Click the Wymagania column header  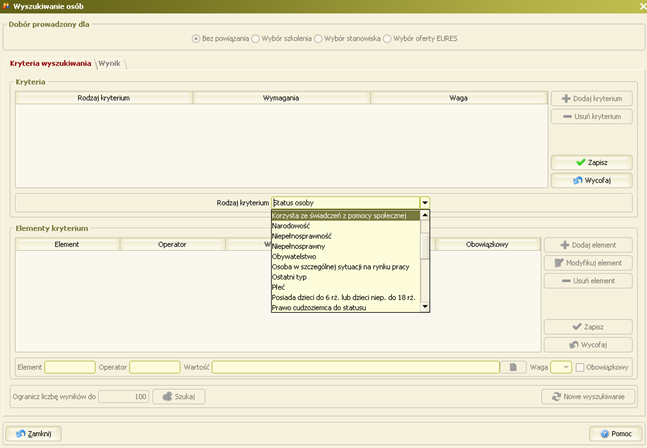[281, 98]
